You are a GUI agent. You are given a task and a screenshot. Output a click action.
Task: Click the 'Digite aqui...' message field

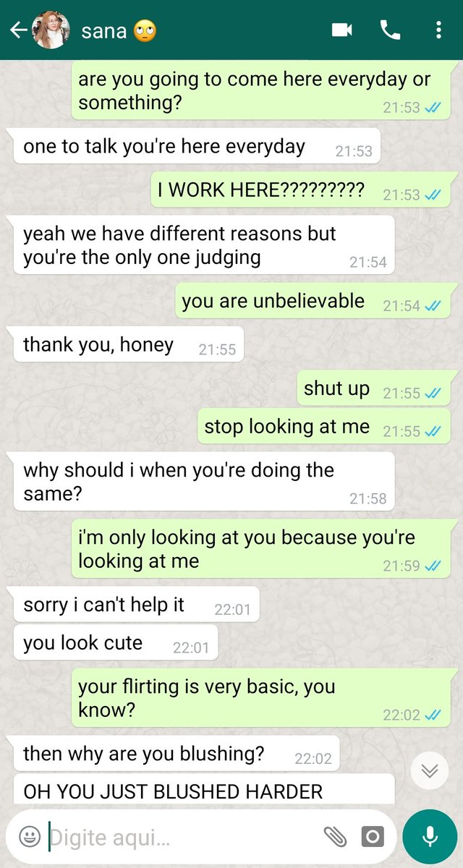pyautogui.click(x=181, y=838)
